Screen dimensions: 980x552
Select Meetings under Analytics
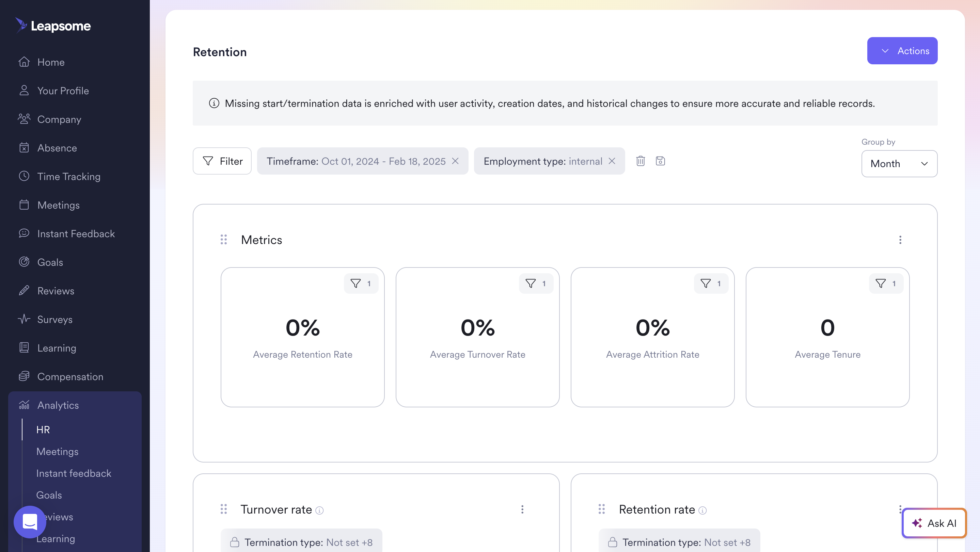[x=58, y=451]
